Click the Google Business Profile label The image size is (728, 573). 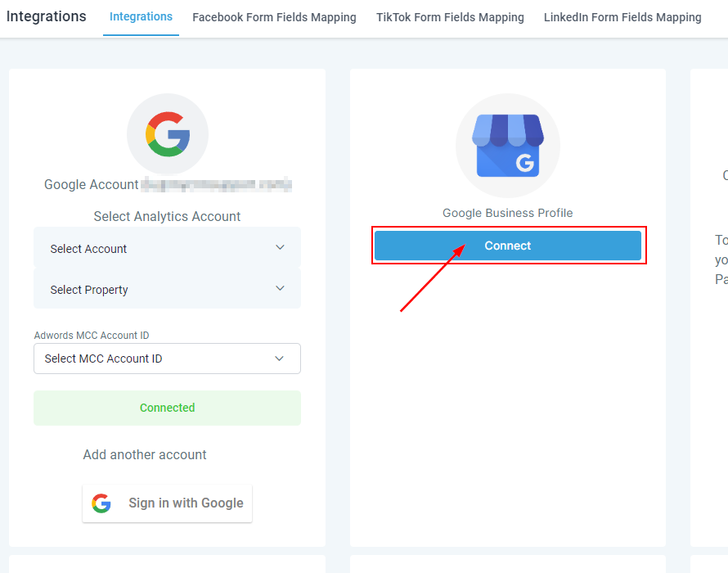(x=507, y=213)
